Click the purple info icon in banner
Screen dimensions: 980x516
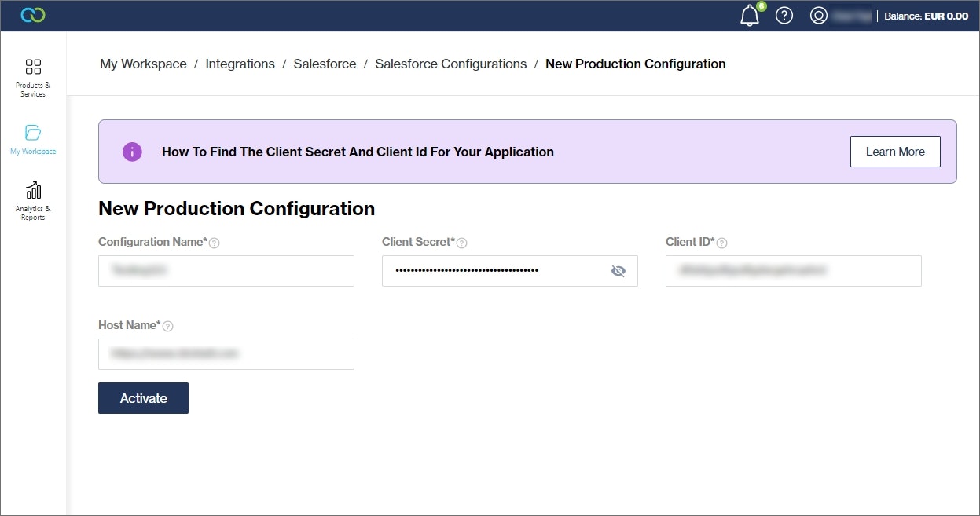pos(132,152)
